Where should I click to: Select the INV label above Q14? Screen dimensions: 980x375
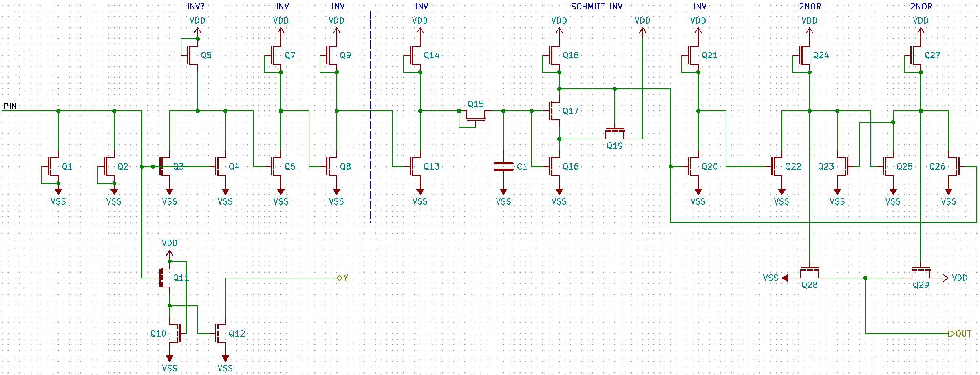click(x=422, y=7)
